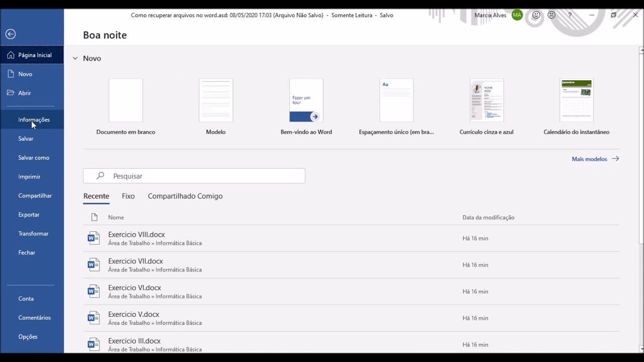Switch to the Fixo tab
The height and width of the screenshot is (362, 644).
tap(128, 196)
